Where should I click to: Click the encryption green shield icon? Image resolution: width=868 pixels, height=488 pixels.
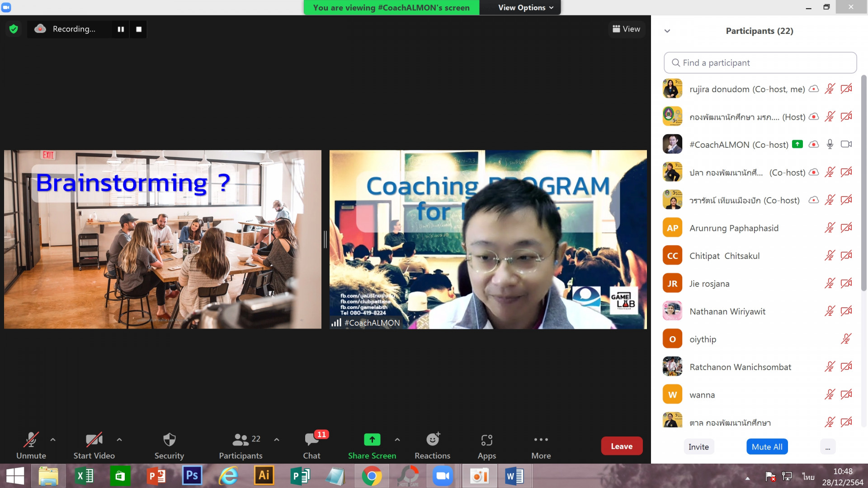tap(14, 29)
